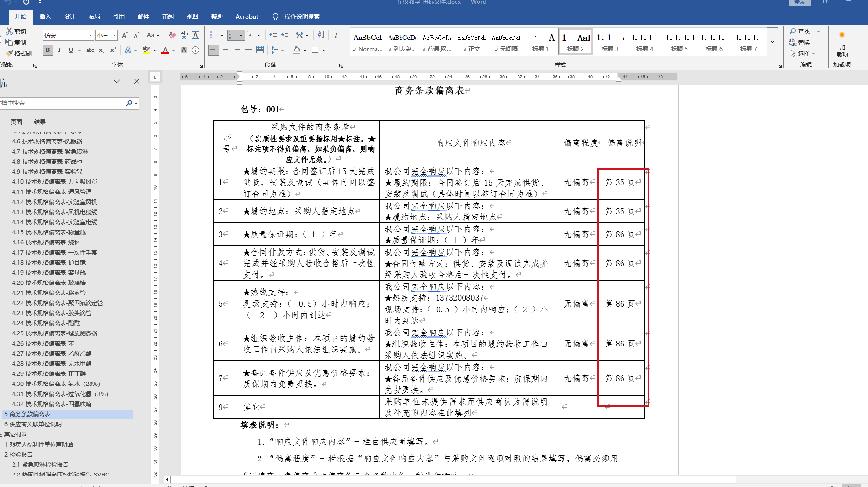Decrease paragraph indent

click(x=273, y=35)
